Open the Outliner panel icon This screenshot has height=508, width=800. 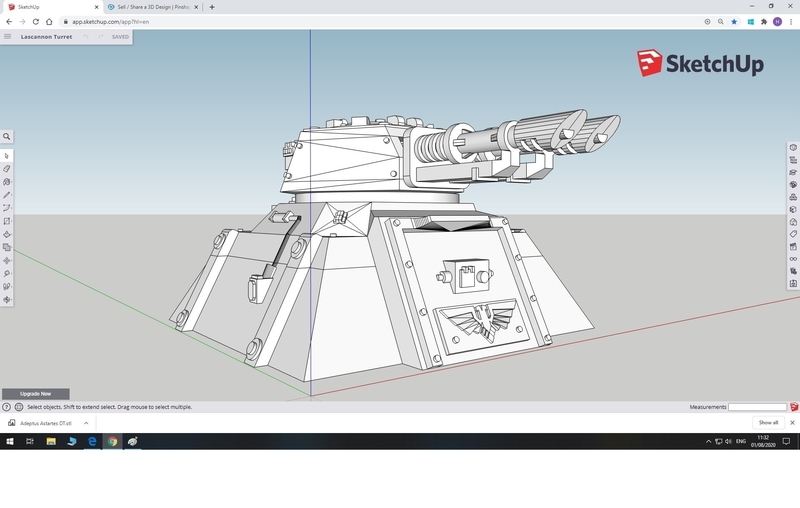(x=793, y=160)
